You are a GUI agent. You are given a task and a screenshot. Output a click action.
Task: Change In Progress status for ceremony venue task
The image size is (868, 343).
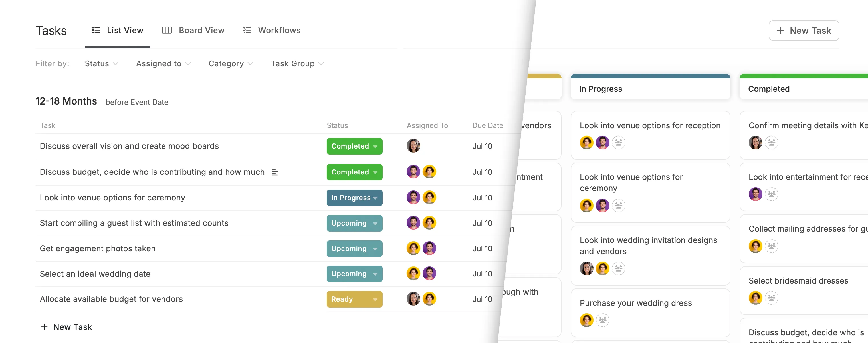(354, 198)
